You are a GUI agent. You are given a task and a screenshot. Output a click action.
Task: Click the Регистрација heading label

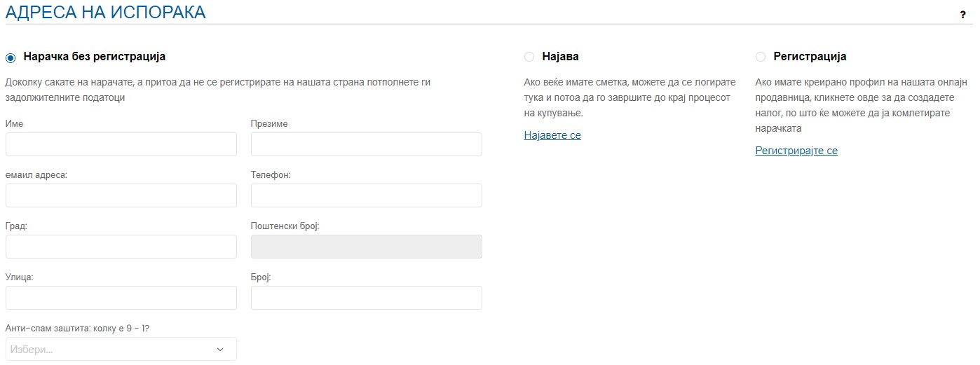coord(810,57)
